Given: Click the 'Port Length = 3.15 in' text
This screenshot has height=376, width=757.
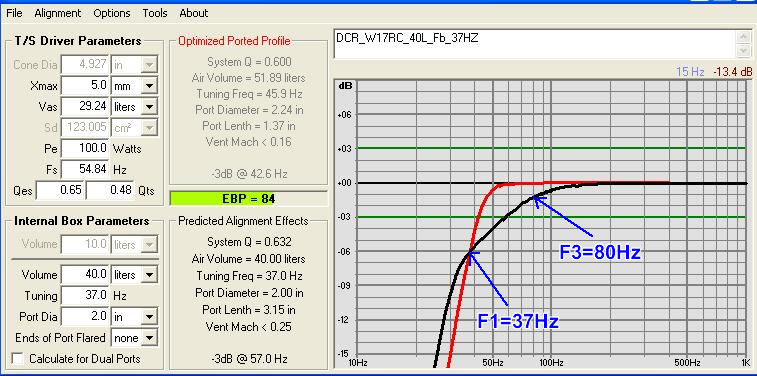Looking at the screenshot, I should pos(249,309).
